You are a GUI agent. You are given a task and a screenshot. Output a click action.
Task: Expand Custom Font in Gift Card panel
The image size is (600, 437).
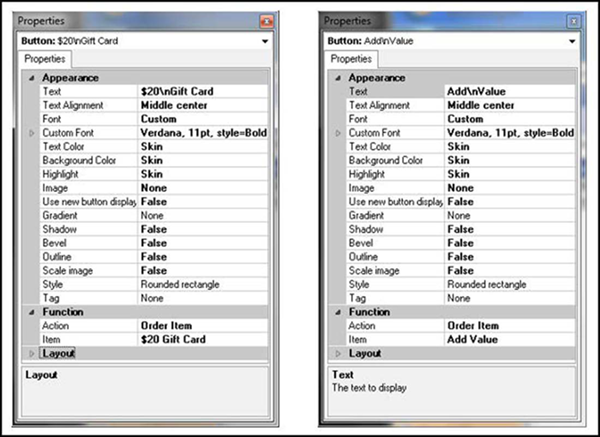click(x=32, y=133)
